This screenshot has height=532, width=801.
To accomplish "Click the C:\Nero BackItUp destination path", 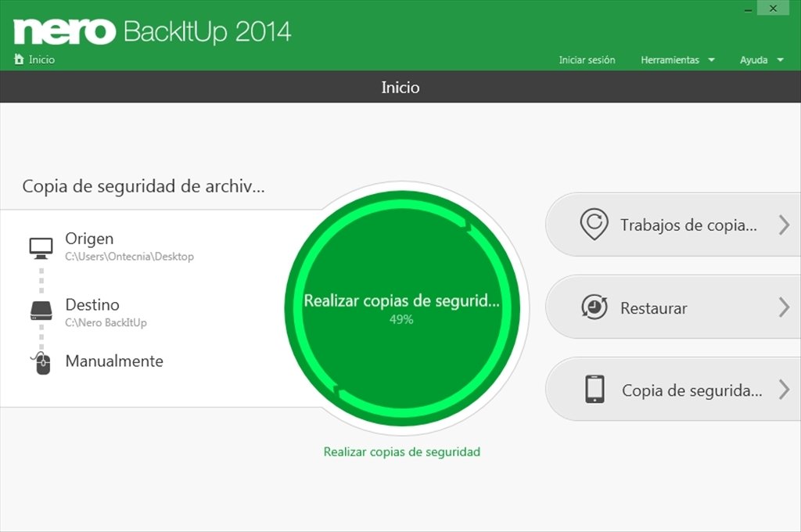I will 106,322.
